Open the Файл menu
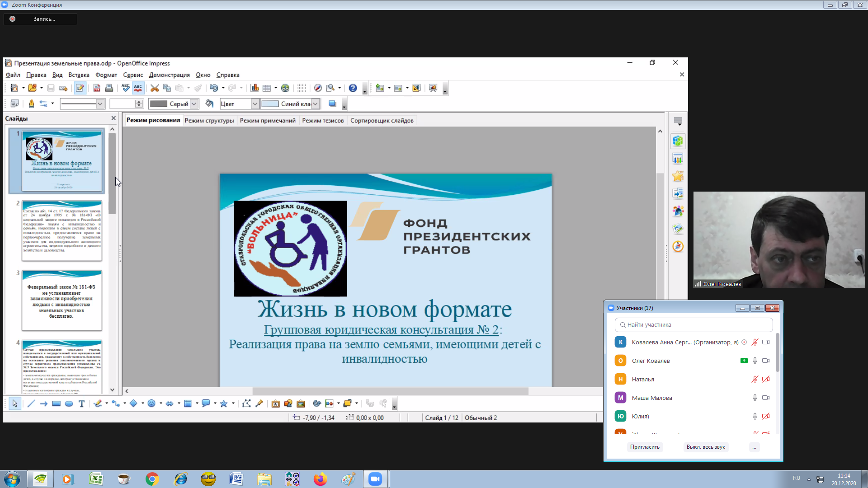Viewport: 868px width, 488px height. (13, 75)
